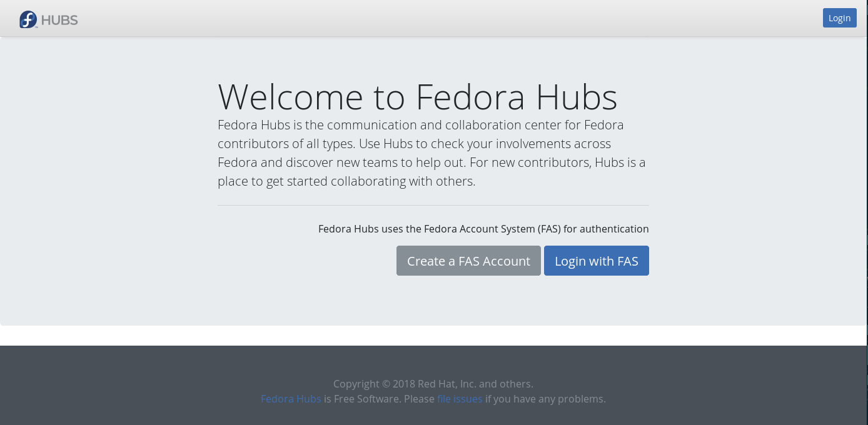
Task: Click the FAS authentication notice text
Action: 483,229
